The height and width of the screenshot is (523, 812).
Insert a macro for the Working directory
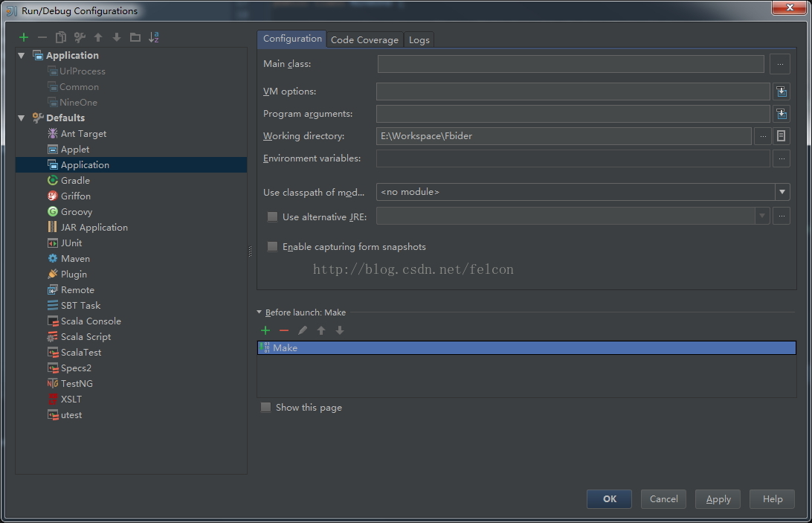[782, 136]
